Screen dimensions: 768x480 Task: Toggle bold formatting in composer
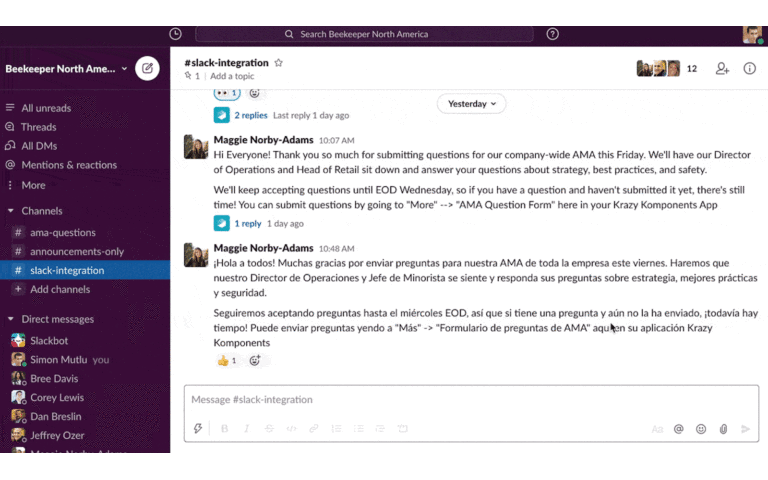(x=224, y=429)
